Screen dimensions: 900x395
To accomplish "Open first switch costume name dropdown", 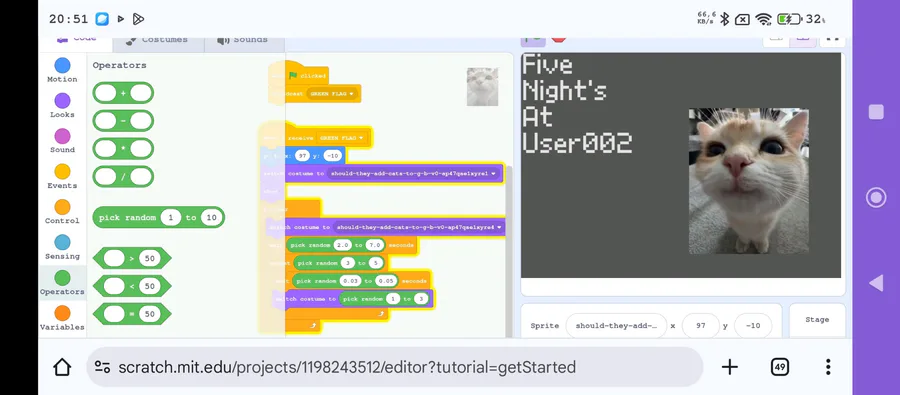I will point(413,173).
